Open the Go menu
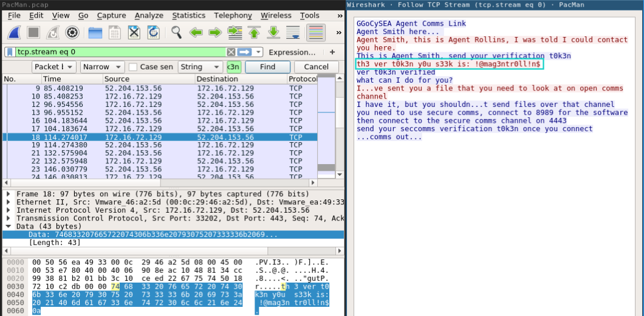Image resolution: width=644 pixels, height=316 pixels. [x=83, y=16]
